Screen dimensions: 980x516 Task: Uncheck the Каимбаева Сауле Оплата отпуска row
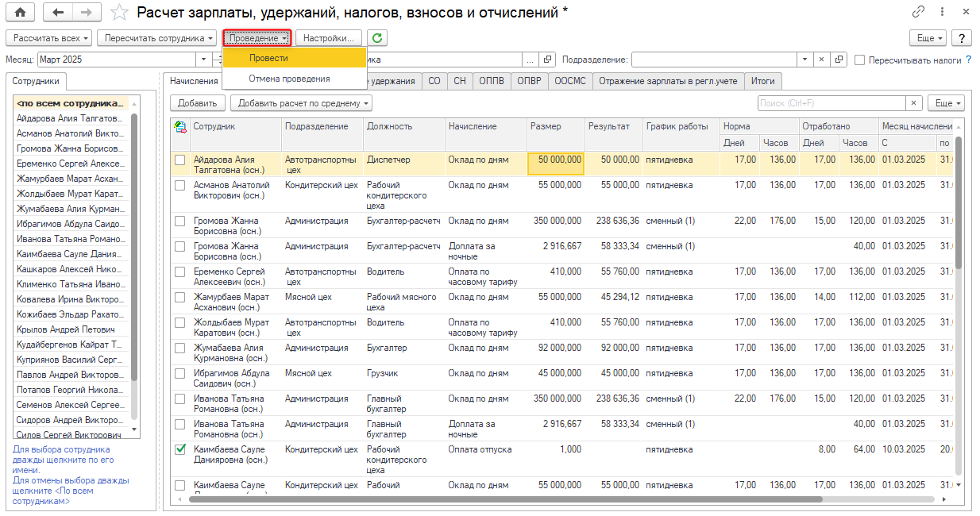pos(180,450)
